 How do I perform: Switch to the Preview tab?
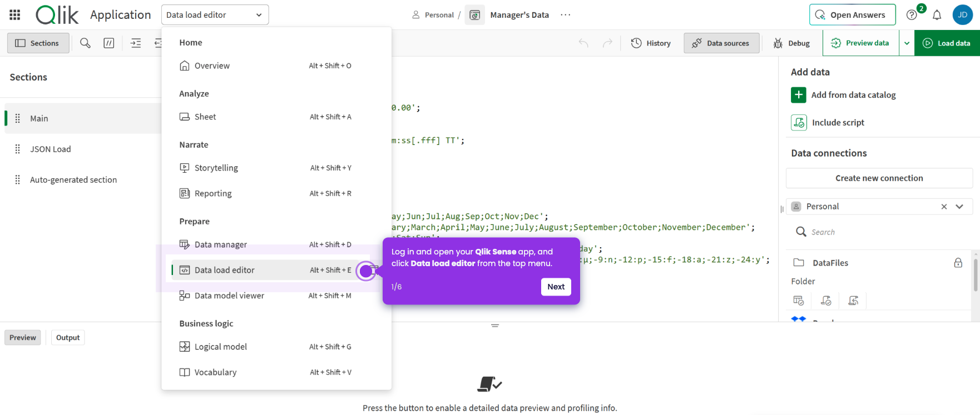(23, 337)
